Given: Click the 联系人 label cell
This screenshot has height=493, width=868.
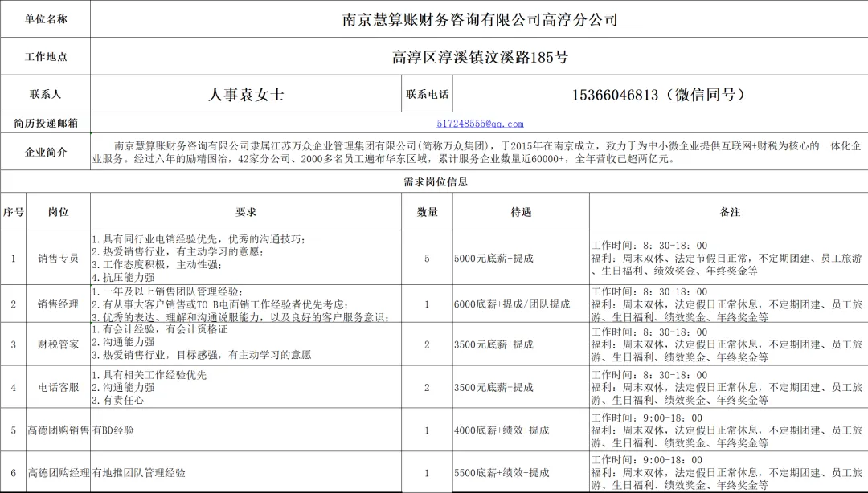Looking at the screenshot, I should (45, 94).
